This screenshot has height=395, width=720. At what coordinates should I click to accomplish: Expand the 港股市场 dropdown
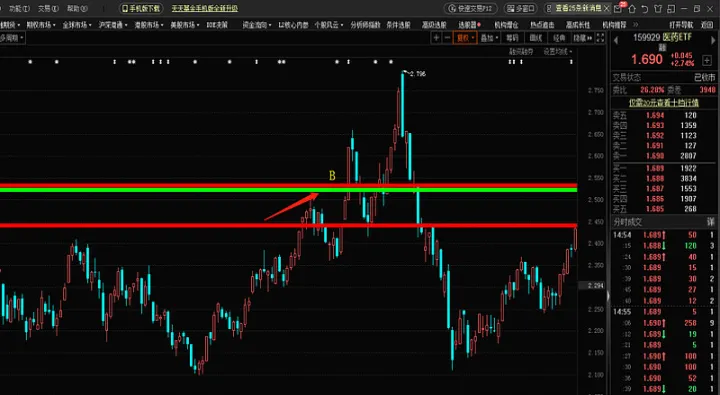point(149,25)
